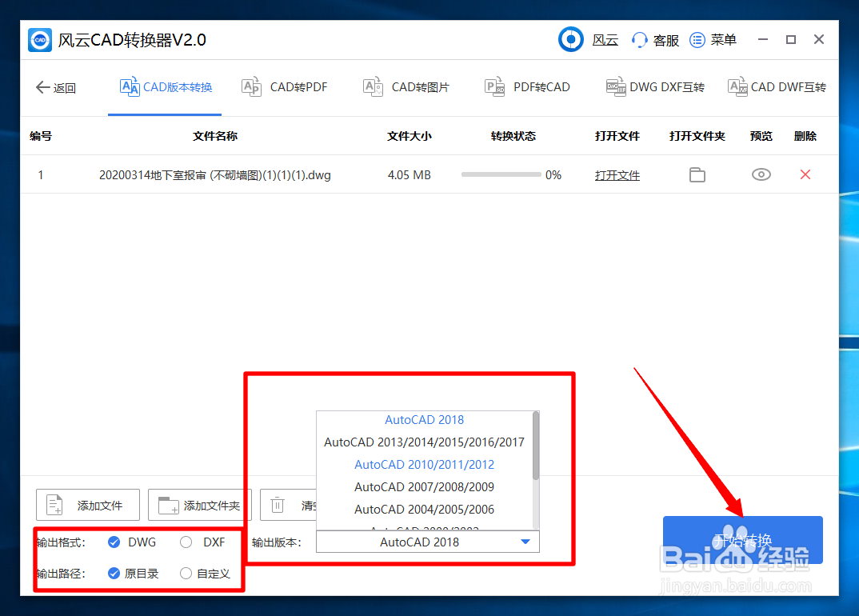Click the 添加文件夹 button

pos(199,505)
